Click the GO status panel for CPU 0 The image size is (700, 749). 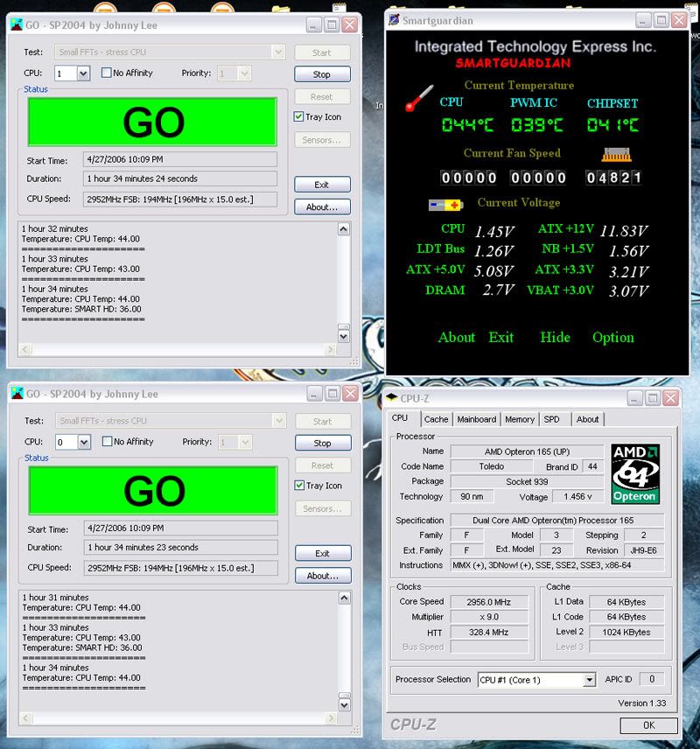(153, 491)
